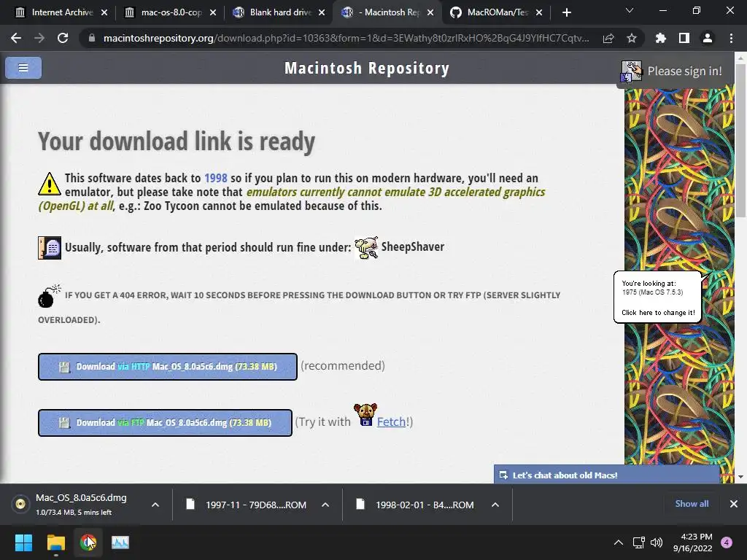The image size is (747, 560).
Task: Click the Macintosh Repository site title
Action: [367, 68]
